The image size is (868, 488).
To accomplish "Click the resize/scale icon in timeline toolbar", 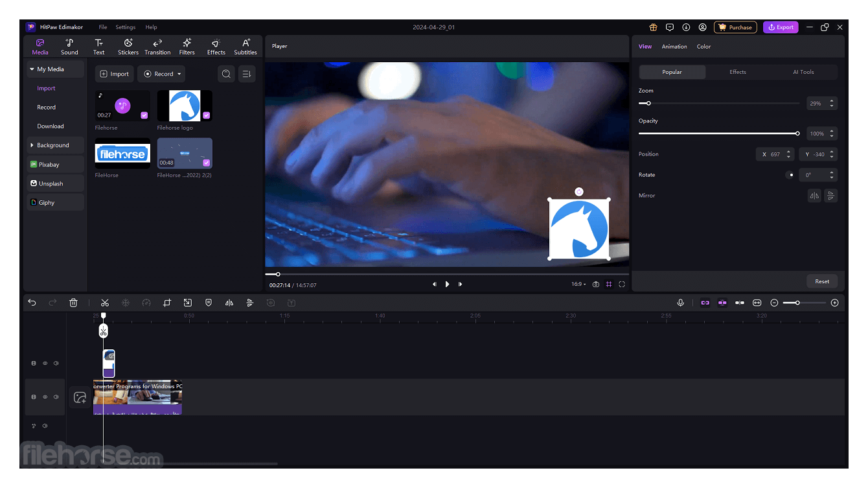I will (x=187, y=303).
